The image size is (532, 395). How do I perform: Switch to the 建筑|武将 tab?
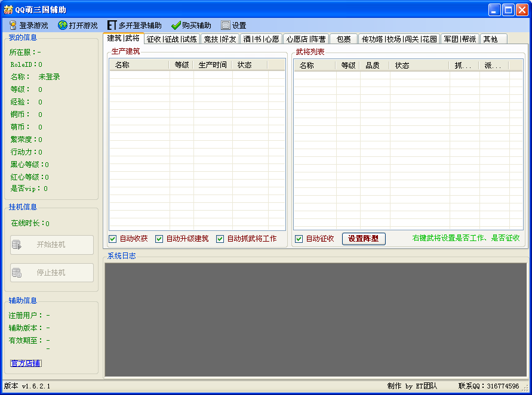(x=124, y=38)
